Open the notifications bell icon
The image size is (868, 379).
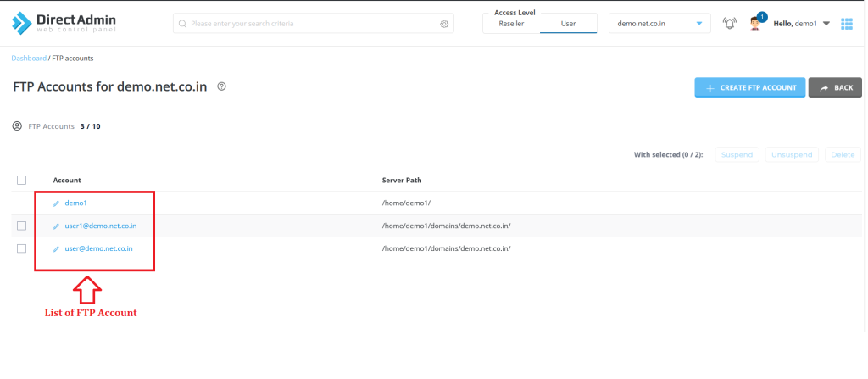730,23
